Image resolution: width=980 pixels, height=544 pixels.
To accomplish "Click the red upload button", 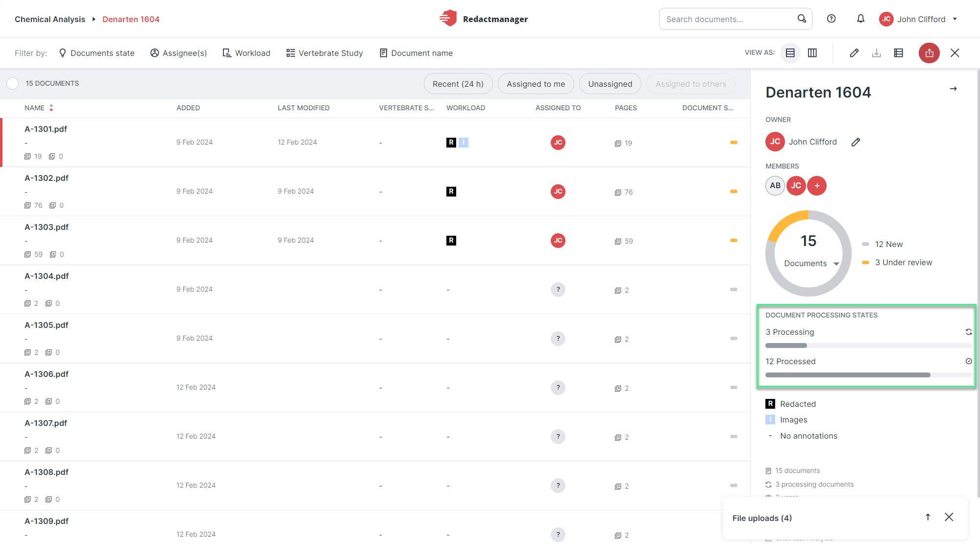I will (929, 53).
